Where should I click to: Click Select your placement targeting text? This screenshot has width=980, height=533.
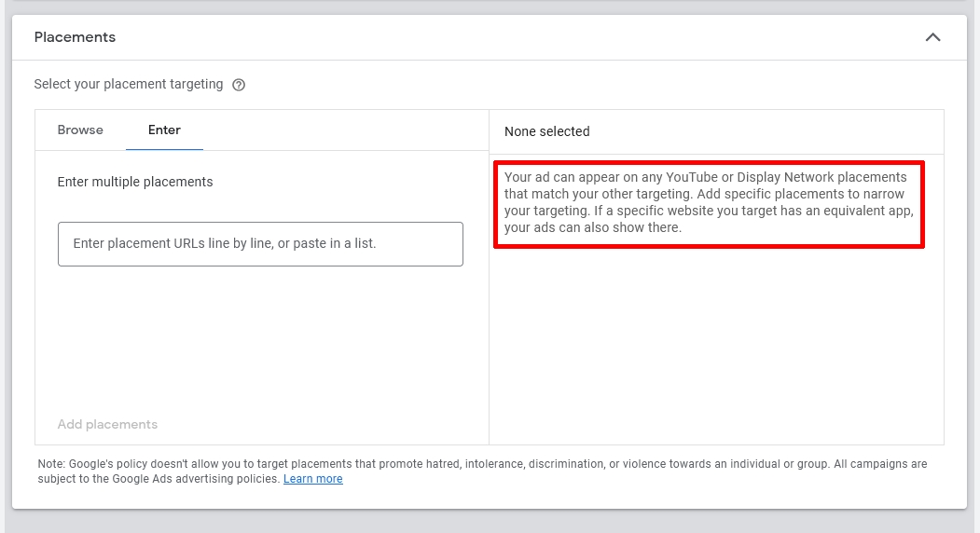tap(129, 84)
